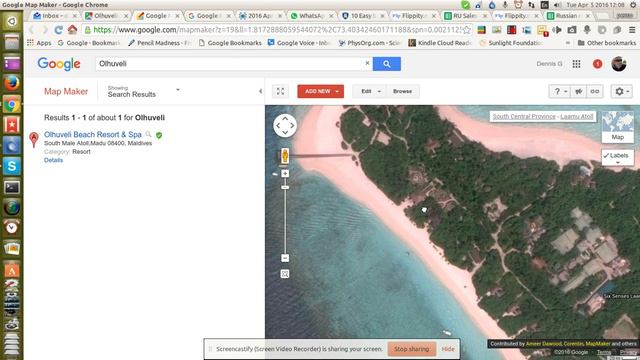Show hidden bookmarks overflow chevron
Viewport: 640px width, 360px height.
(x=568, y=43)
